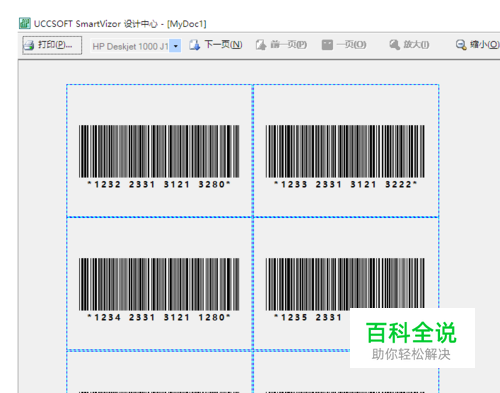
Task: Click barcode labeled 1232 2331 3121 3280
Action: click(x=159, y=151)
